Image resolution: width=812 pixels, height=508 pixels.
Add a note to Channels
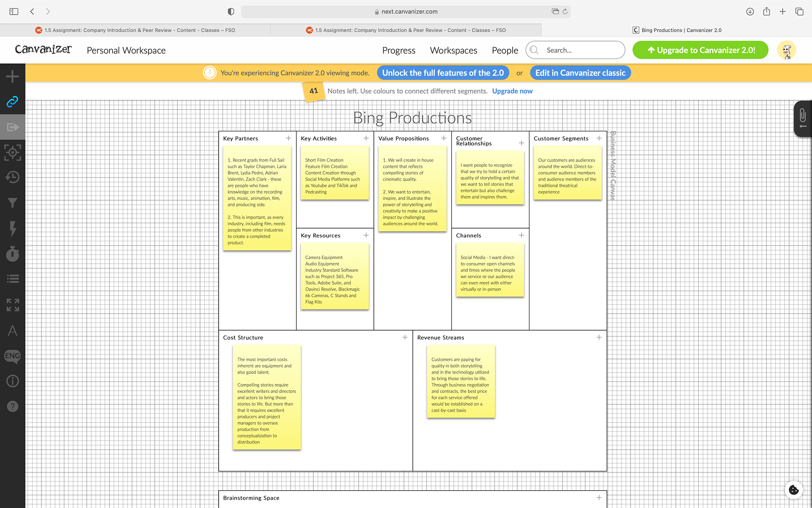coord(521,235)
